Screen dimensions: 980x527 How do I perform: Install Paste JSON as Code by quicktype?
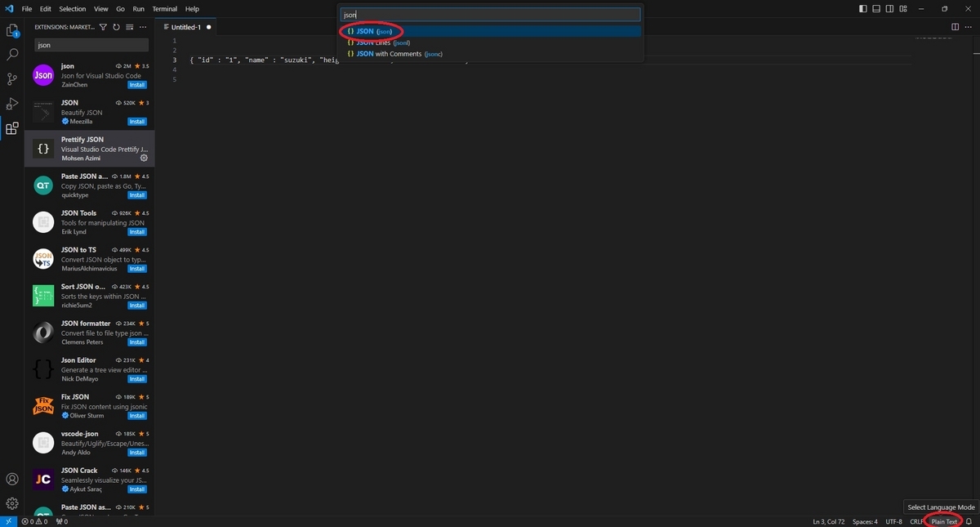pos(137,195)
